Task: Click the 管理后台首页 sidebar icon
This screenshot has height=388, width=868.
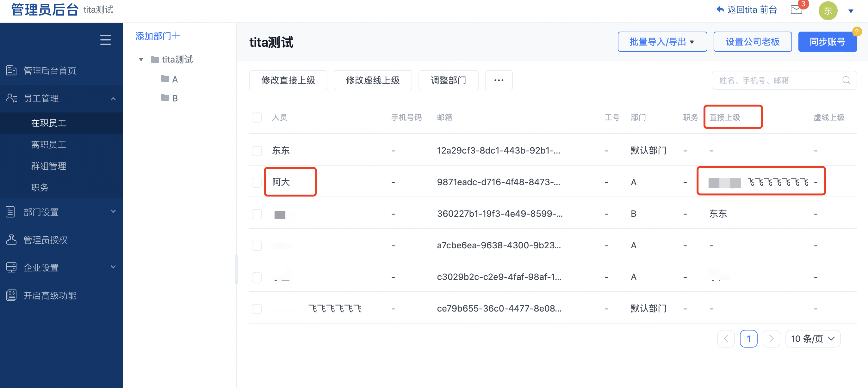Action: (x=11, y=70)
